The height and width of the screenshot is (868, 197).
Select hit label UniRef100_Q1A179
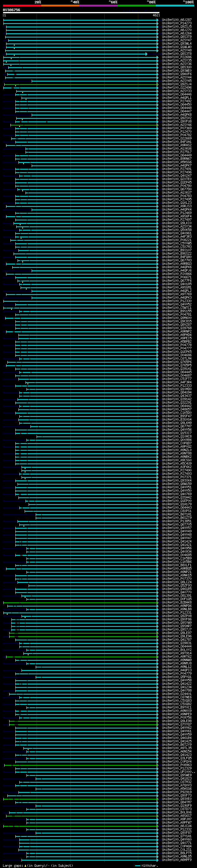[177, 504]
